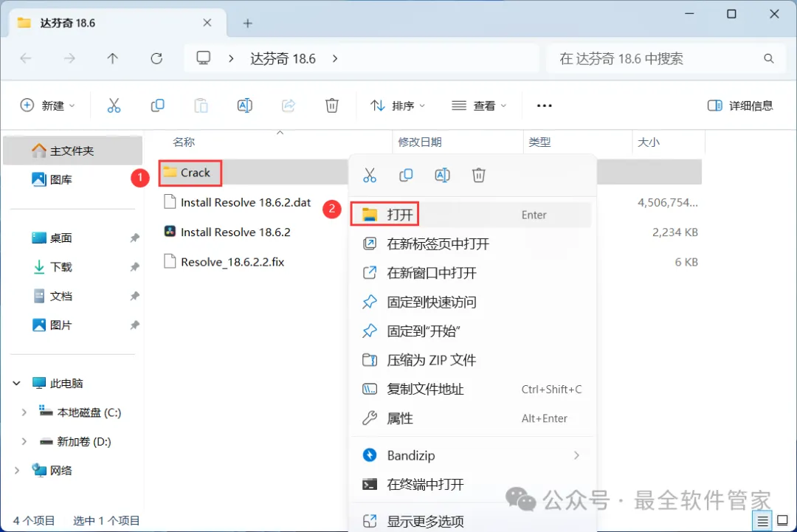Choose 在新窗口中打开
This screenshot has width=797, height=532.
click(x=471, y=273)
